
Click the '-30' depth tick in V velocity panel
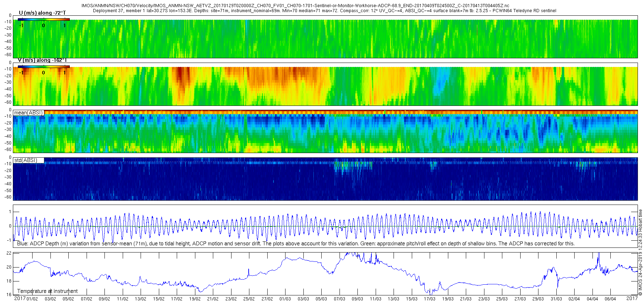coord(8,82)
